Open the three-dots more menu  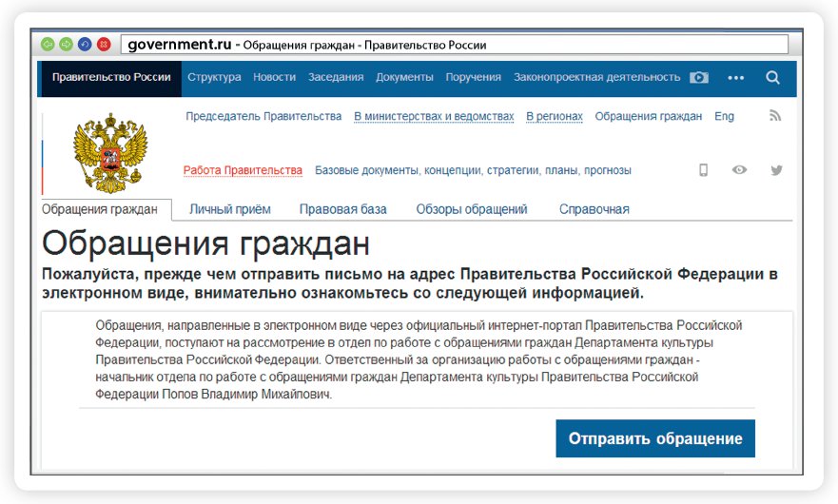pyautogui.click(x=736, y=77)
